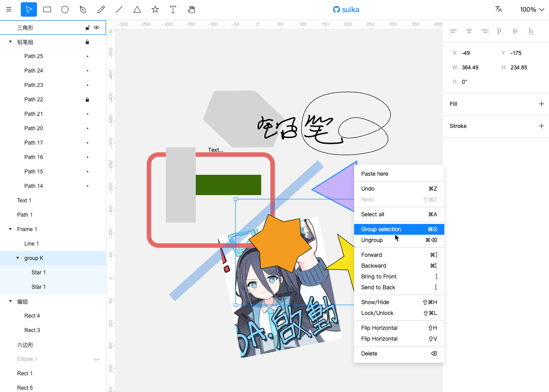This screenshot has height=392, width=549.
Task: Click the align vertical center icon
Action: point(515,31)
